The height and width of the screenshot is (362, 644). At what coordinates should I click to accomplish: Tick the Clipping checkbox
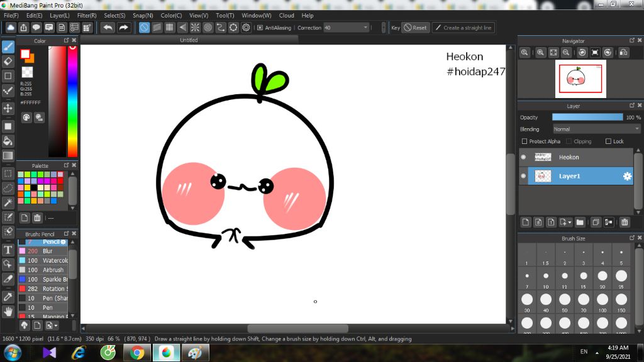pyautogui.click(x=569, y=141)
